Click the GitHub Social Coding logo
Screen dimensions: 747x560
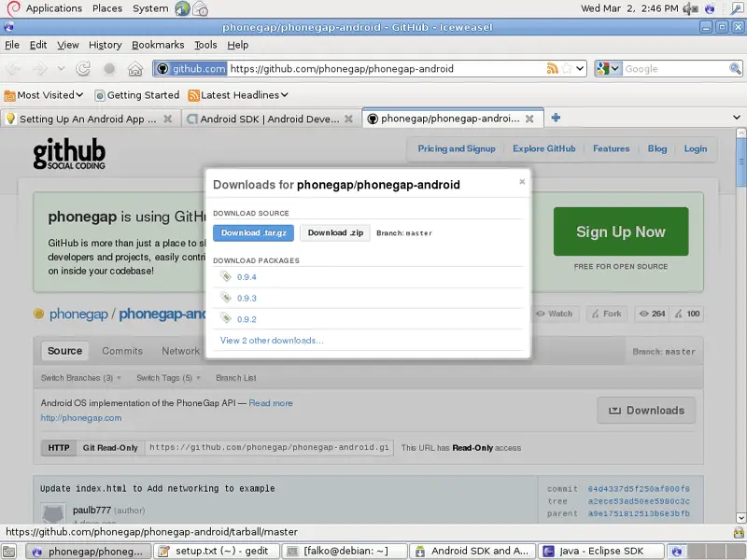tap(69, 153)
